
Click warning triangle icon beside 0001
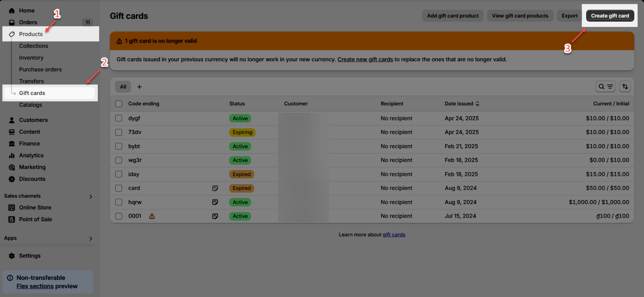152,216
